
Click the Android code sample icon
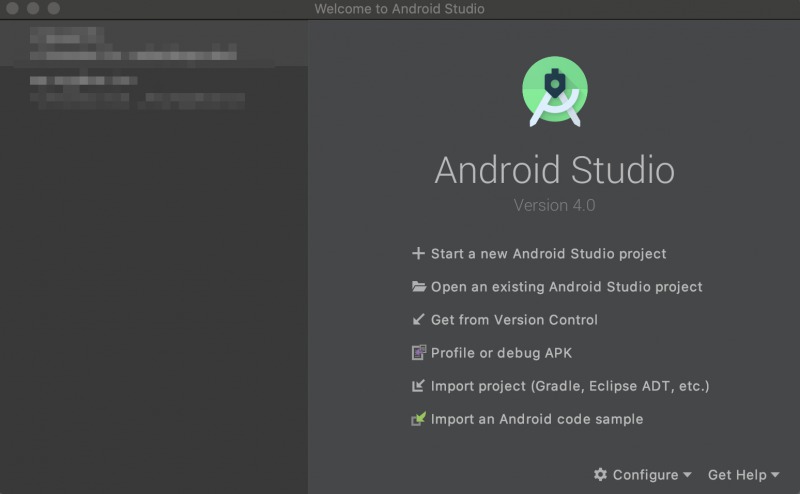419,419
